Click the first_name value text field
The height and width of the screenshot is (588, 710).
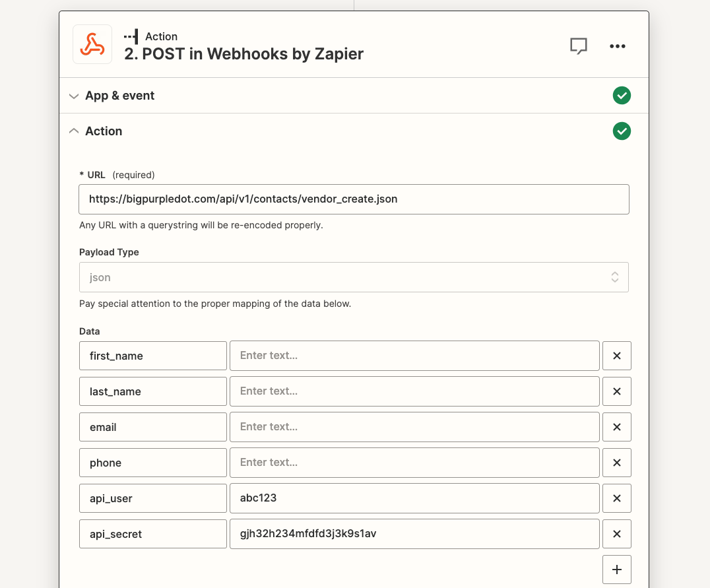tap(414, 356)
